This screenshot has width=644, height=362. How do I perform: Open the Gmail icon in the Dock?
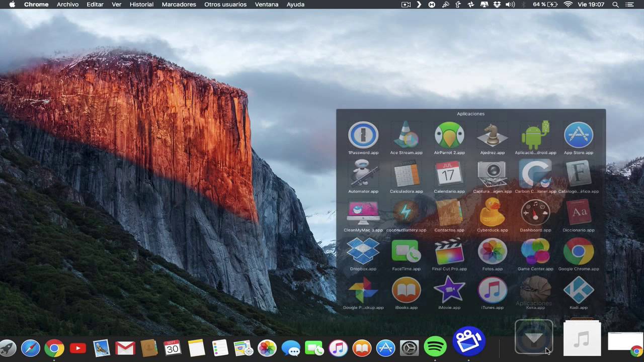pos(125,348)
